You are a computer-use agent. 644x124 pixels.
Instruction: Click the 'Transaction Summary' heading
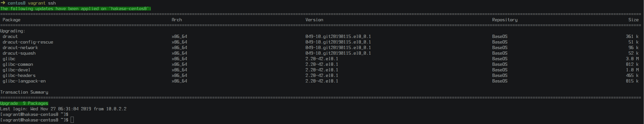click(x=24, y=92)
